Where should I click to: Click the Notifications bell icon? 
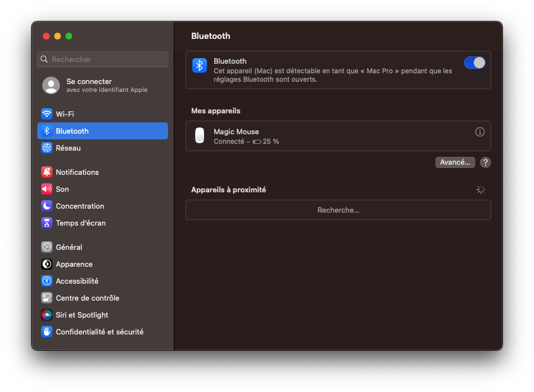[47, 172]
